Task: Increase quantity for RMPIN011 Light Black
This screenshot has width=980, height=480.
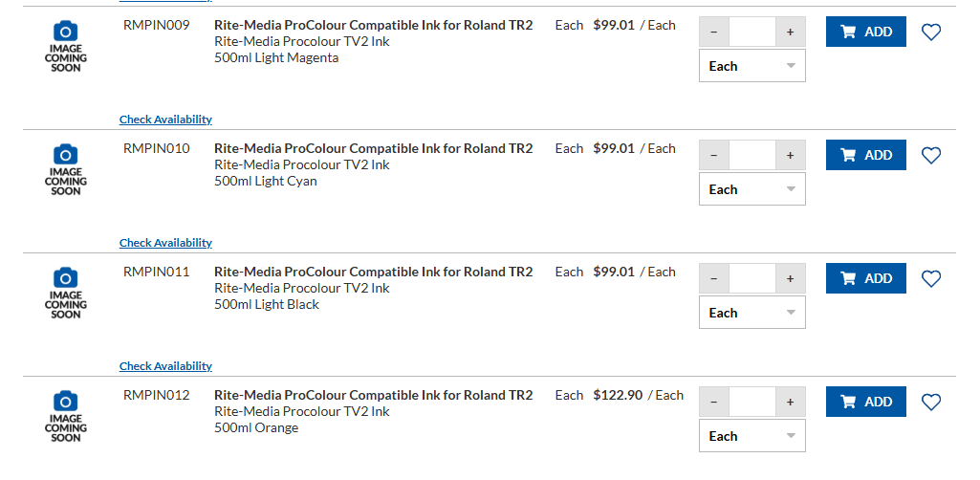Action: pos(790,278)
